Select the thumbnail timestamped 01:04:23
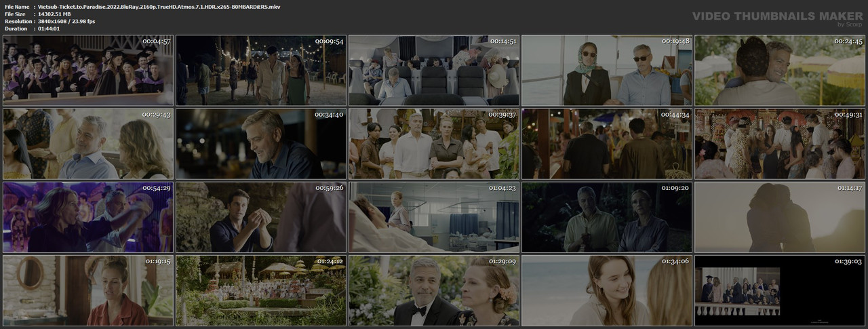This screenshot has width=868, height=329. pos(434,217)
